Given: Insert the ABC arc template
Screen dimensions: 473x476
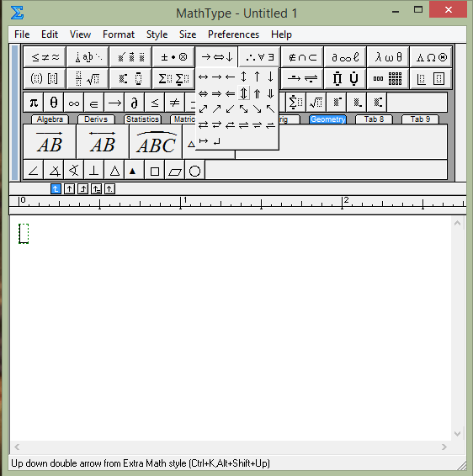Looking at the screenshot, I should pos(156,142).
